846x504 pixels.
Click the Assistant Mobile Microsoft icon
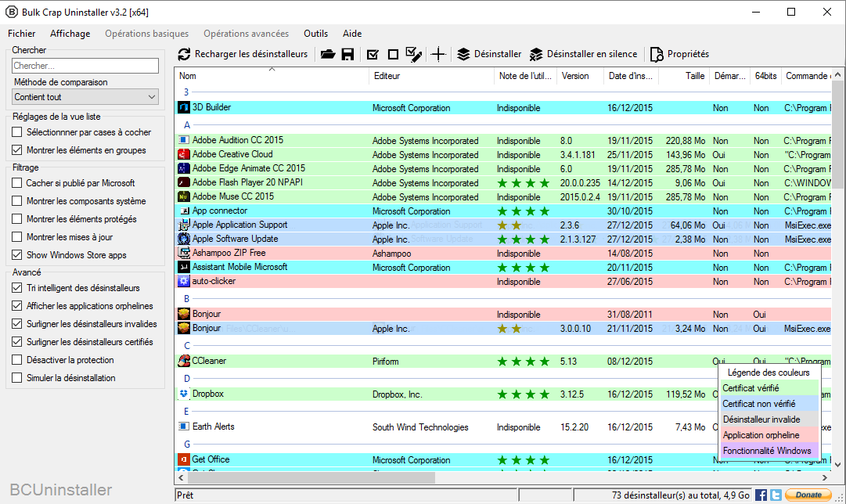(x=184, y=267)
